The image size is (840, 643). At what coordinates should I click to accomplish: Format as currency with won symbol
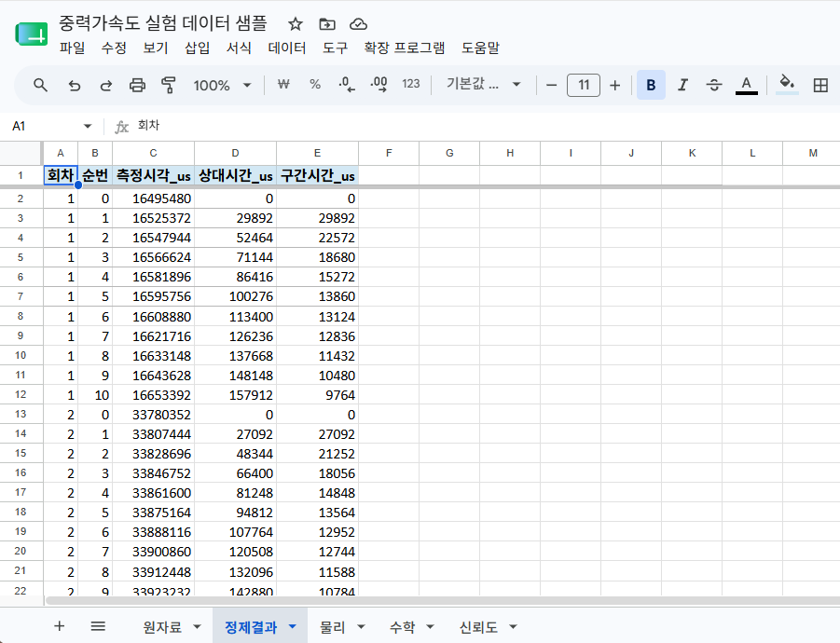(283, 84)
